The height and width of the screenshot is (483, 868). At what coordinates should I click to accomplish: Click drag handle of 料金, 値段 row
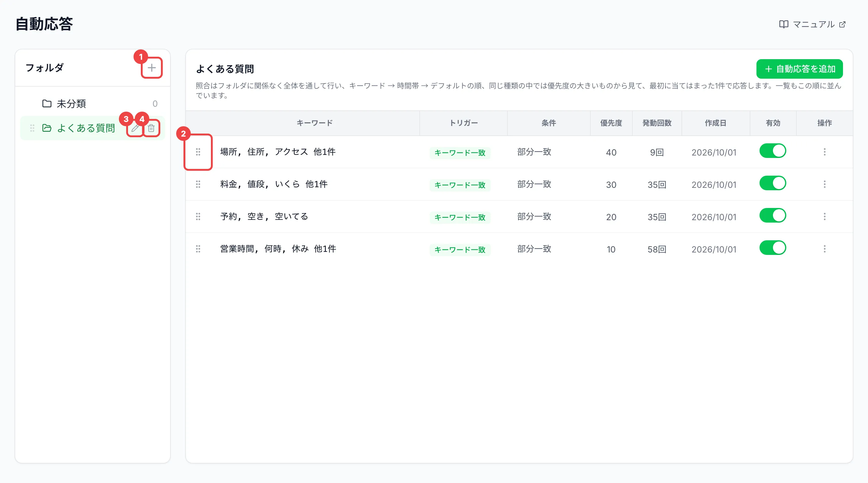(198, 184)
